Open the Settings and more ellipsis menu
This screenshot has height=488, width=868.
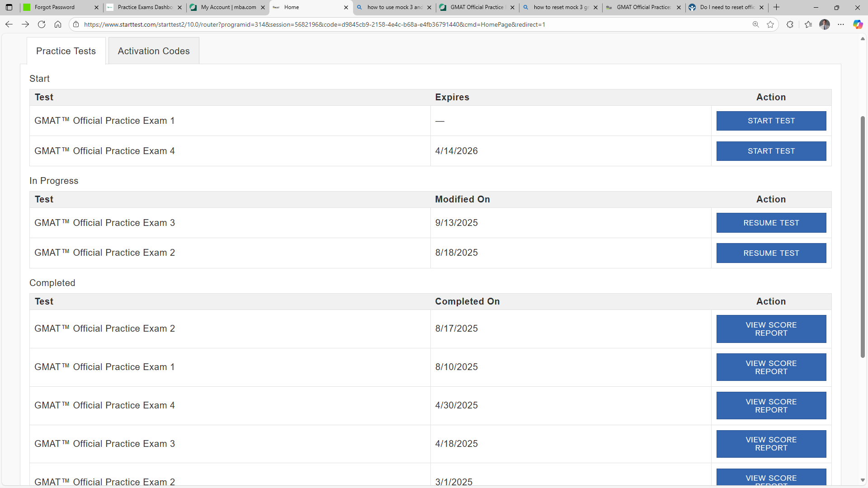point(841,24)
